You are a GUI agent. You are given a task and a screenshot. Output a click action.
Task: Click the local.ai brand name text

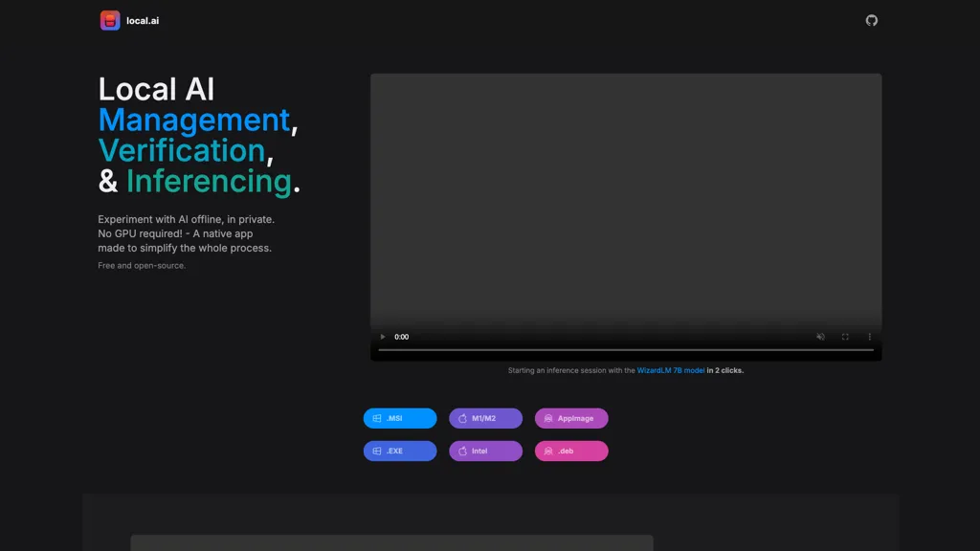coord(143,20)
